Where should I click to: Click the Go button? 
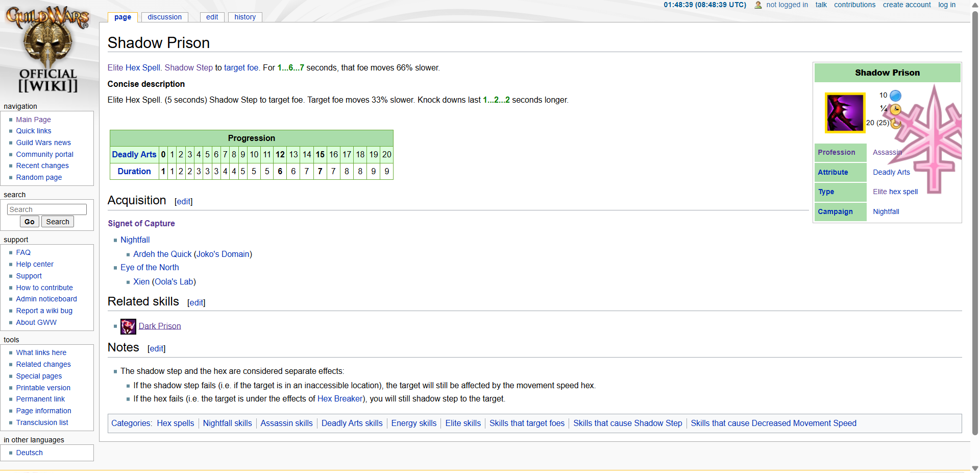29,222
